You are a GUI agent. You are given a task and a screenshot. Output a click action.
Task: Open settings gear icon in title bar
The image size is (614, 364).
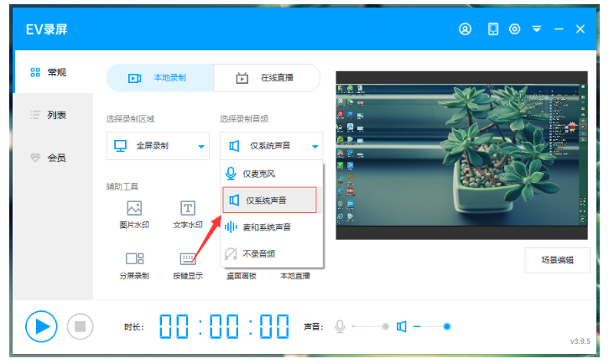click(x=514, y=29)
